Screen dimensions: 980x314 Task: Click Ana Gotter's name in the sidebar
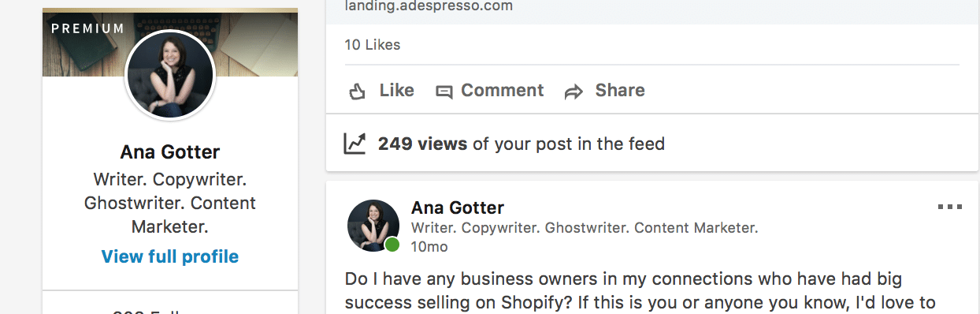170,151
